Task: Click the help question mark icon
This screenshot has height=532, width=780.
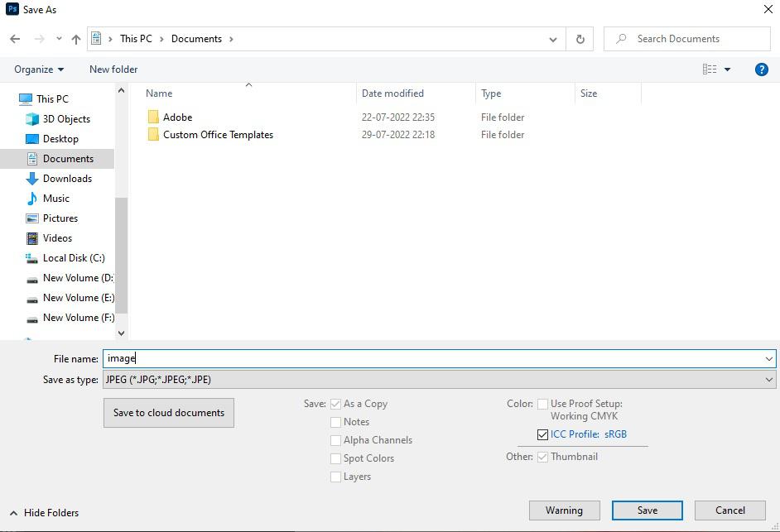Action: pyautogui.click(x=761, y=69)
